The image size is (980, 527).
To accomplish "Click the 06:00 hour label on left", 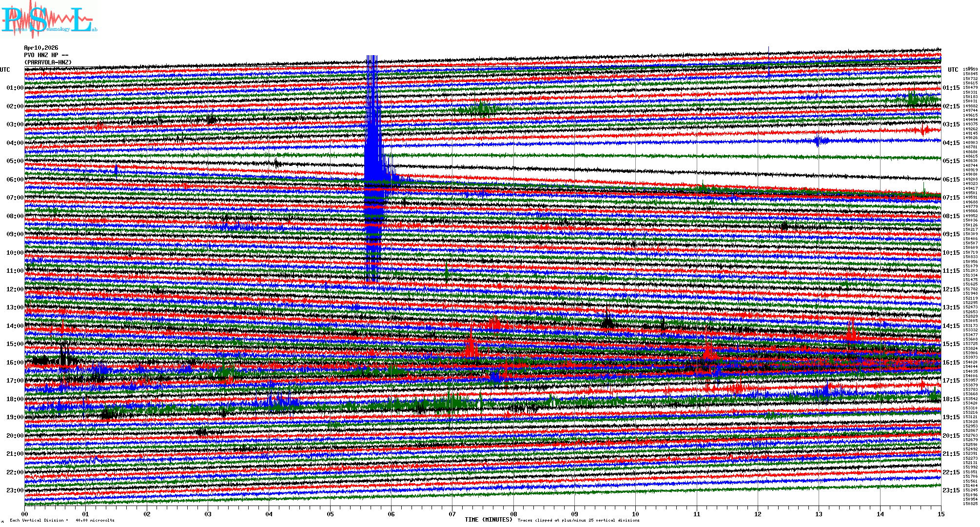I will 15,180.
